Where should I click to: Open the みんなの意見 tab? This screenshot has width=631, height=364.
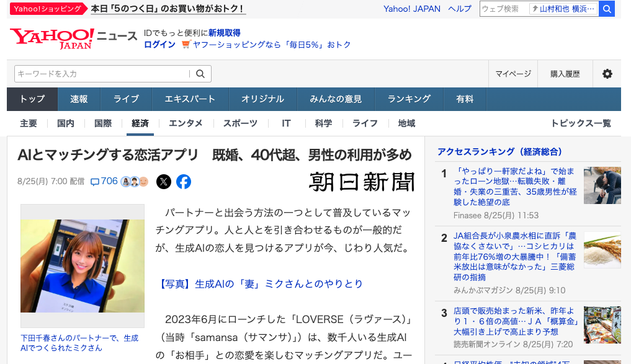click(336, 99)
